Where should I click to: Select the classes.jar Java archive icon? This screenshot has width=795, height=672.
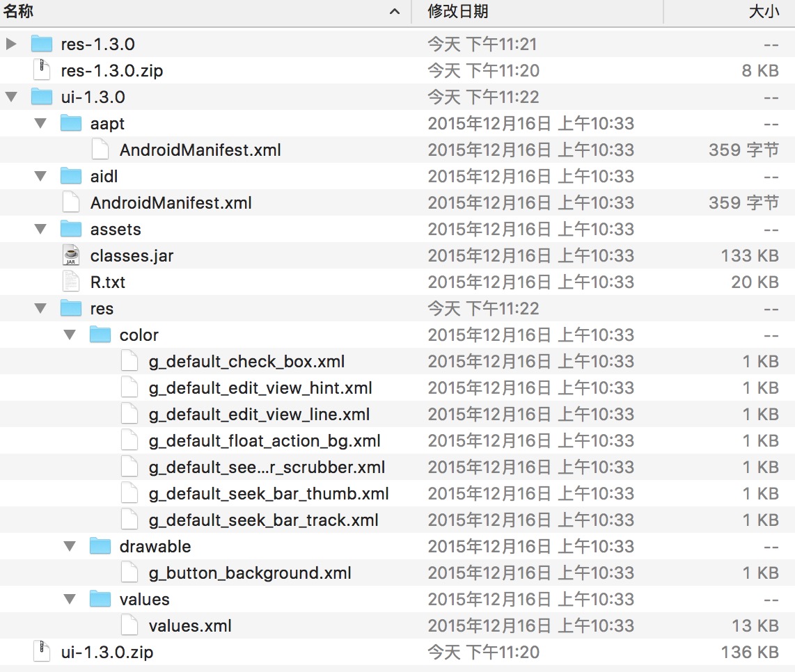[x=71, y=255]
